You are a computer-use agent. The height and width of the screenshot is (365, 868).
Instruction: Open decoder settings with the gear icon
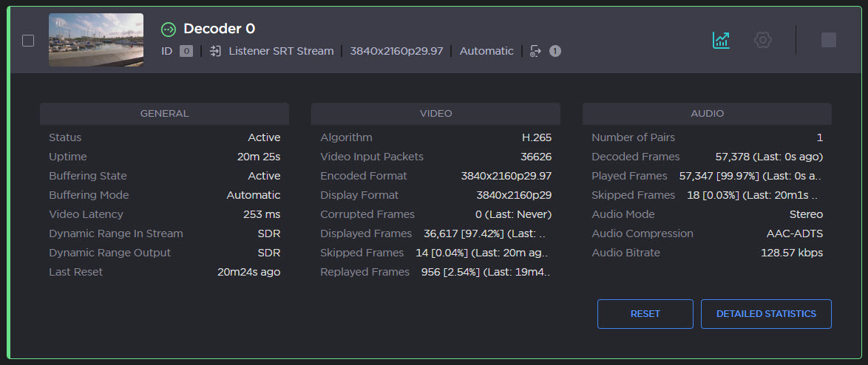pos(762,40)
